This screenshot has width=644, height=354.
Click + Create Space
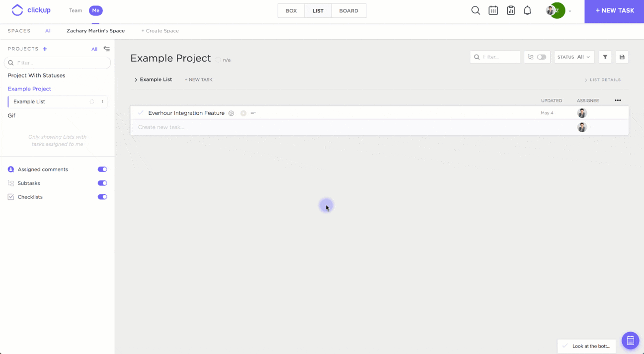tap(160, 31)
